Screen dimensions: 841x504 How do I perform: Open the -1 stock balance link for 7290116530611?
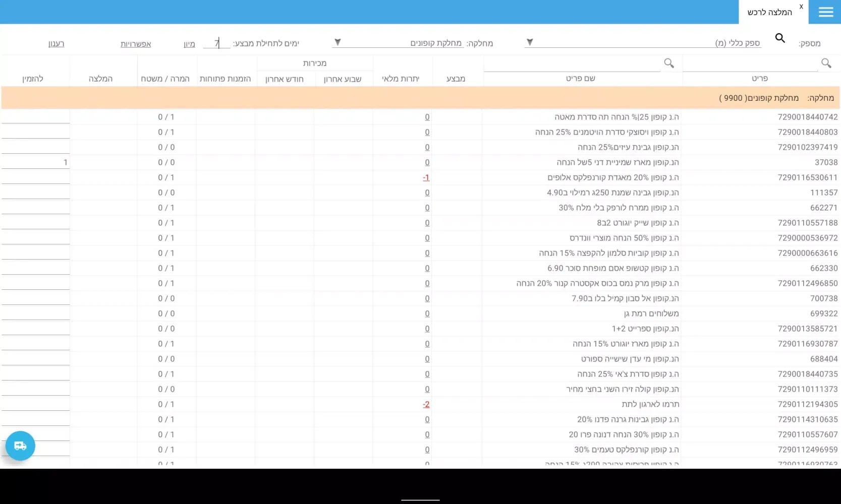pos(426,178)
